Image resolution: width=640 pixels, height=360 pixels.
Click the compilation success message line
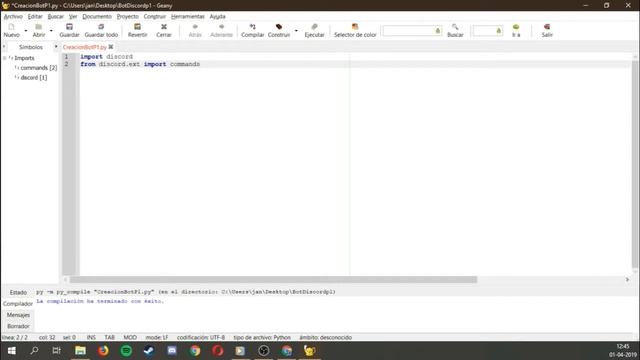pos(100,301)
